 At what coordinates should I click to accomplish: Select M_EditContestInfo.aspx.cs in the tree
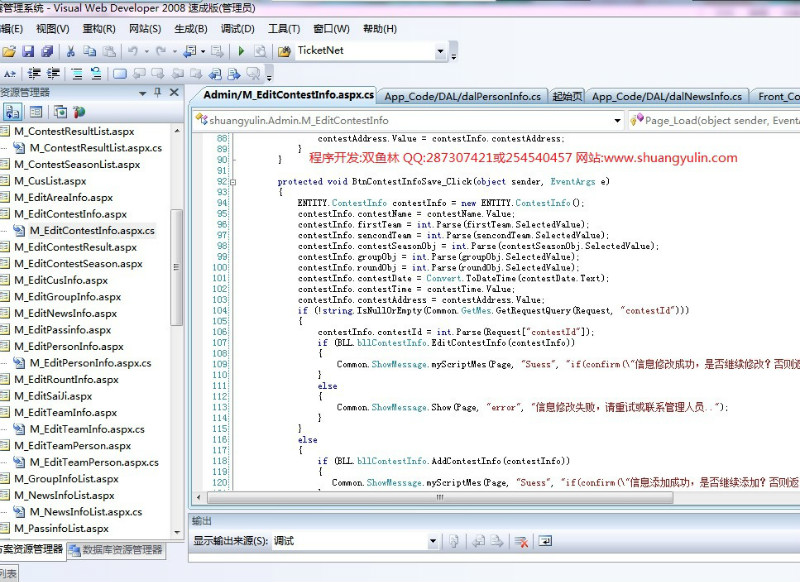pyautogui.click(x=92, y=231)
